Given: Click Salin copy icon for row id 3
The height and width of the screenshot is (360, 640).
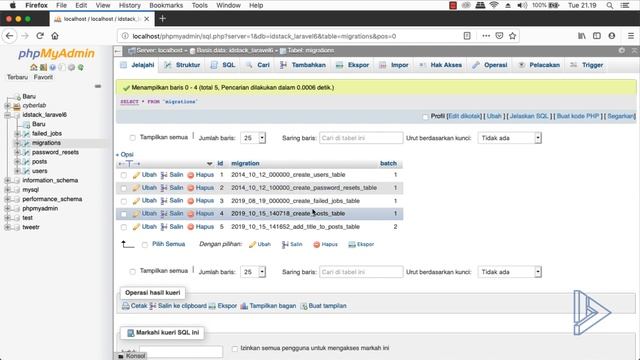Looking at the screenshot, I should point(164,201).
